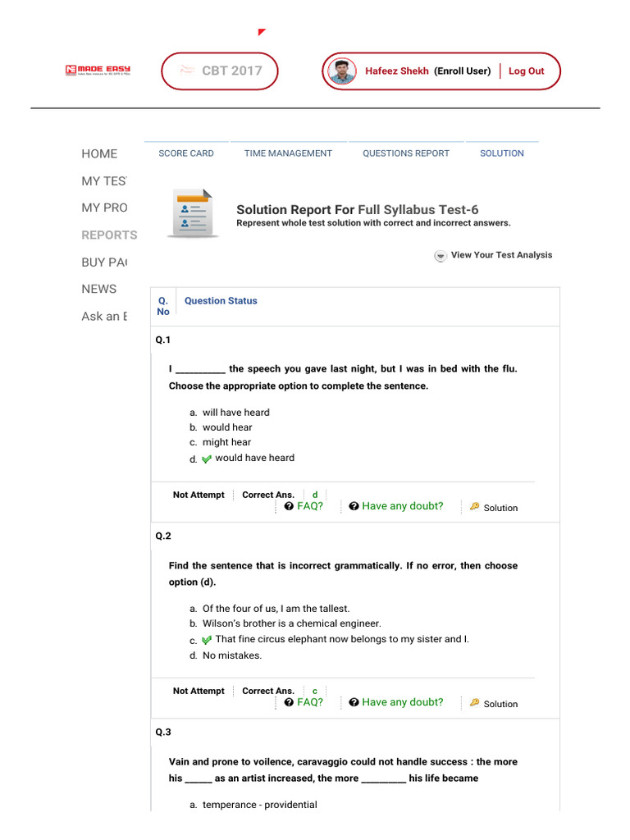Screen dimensions: 630x840
Task: Select option a 'will have heard'
Action: (235, 413)
